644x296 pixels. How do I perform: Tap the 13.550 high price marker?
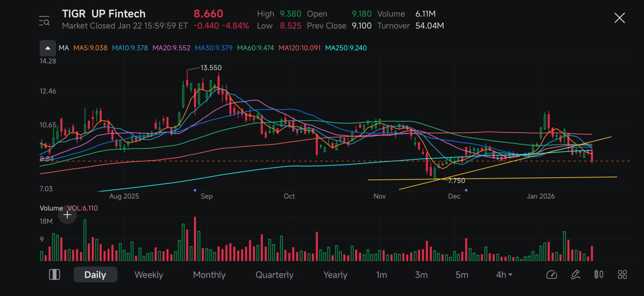pyautogui.click(x=211, y=68)
